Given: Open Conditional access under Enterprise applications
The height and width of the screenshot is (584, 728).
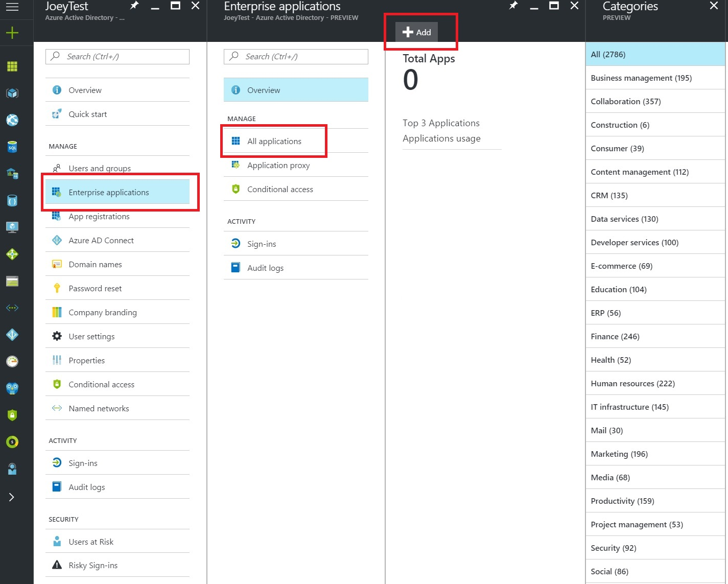Looking at the screenshot, I should 296,189.
